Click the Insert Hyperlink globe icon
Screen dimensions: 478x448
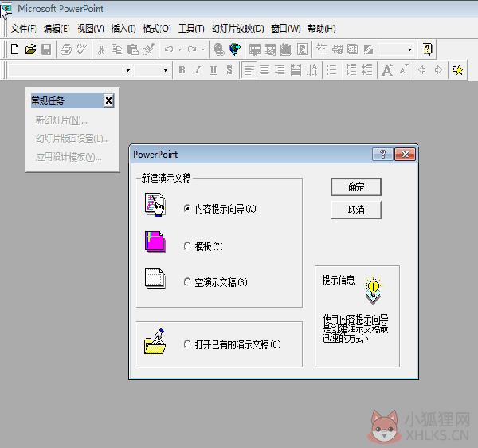click(218, 49)
